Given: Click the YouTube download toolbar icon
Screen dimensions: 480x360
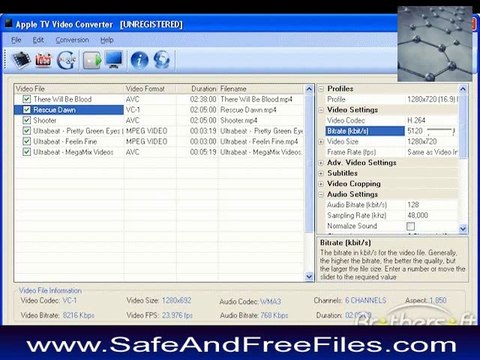Looking at the screenshot, I should [x=43, y=60].
